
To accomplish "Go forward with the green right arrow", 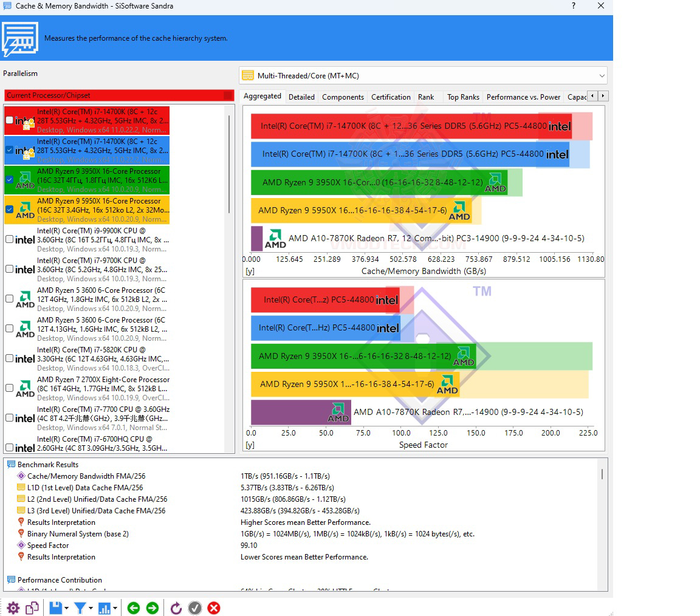I will coord(153,608).
